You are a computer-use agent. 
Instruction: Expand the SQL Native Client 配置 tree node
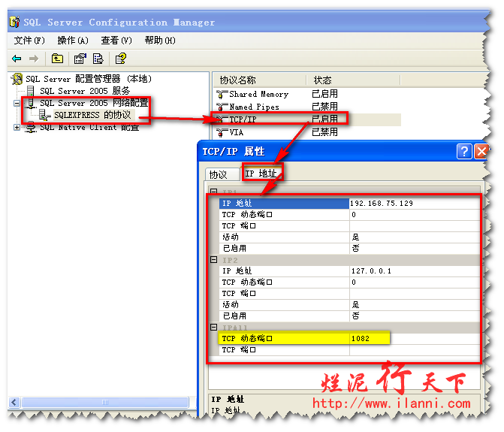click(x=17, y=127)
